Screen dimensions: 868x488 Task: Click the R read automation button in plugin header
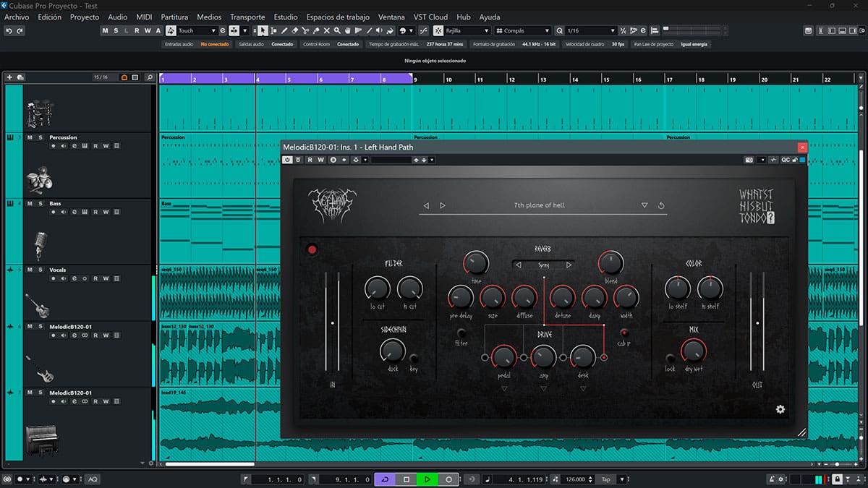(310, 160)
